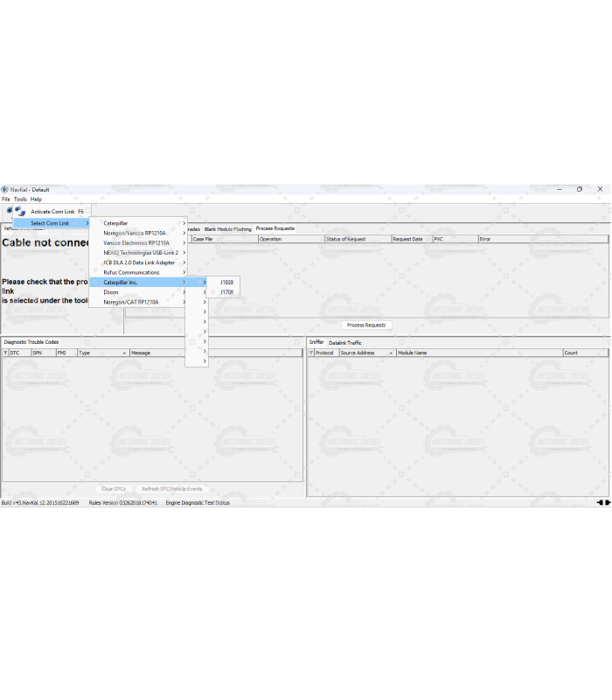Select J1708 protocol from submenu
The height and width of the screenshot is (700, 612).
tap(226, 292)
